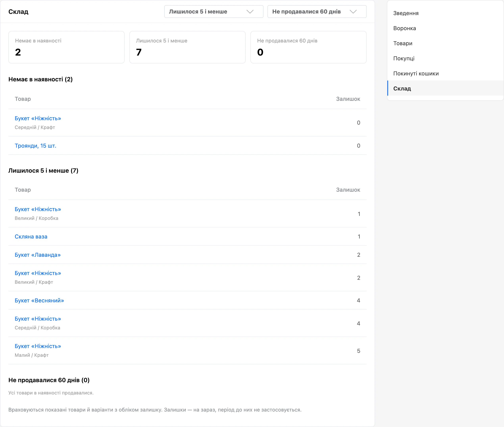
Task: Select the Склад sidebar item
Action: [x=445, y=88]
